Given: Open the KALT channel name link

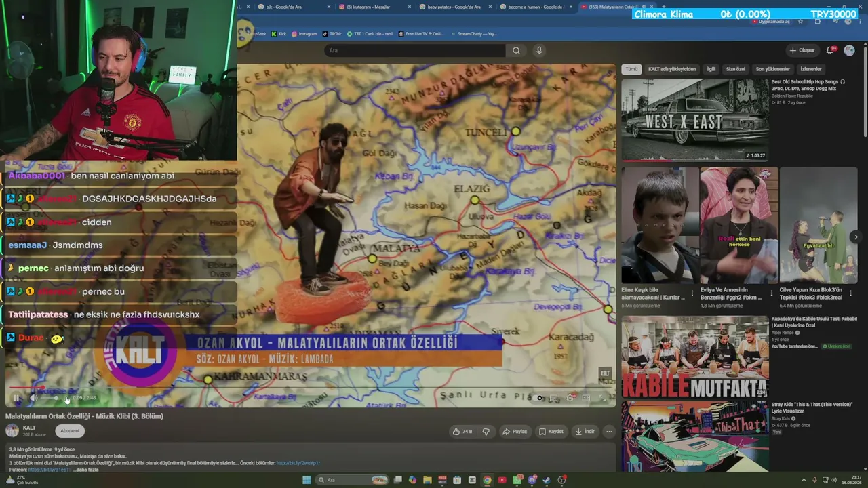Looking at the screenshot, I should [29, 428].
